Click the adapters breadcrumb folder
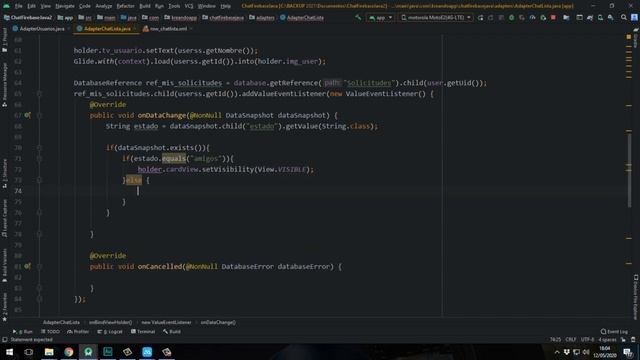 tap(262, 18)
